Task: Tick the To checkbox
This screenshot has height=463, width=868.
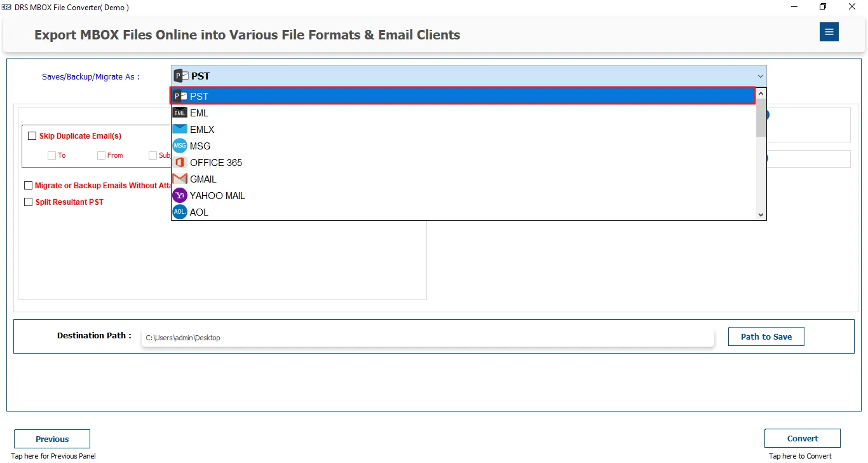Action: (52, 155)
